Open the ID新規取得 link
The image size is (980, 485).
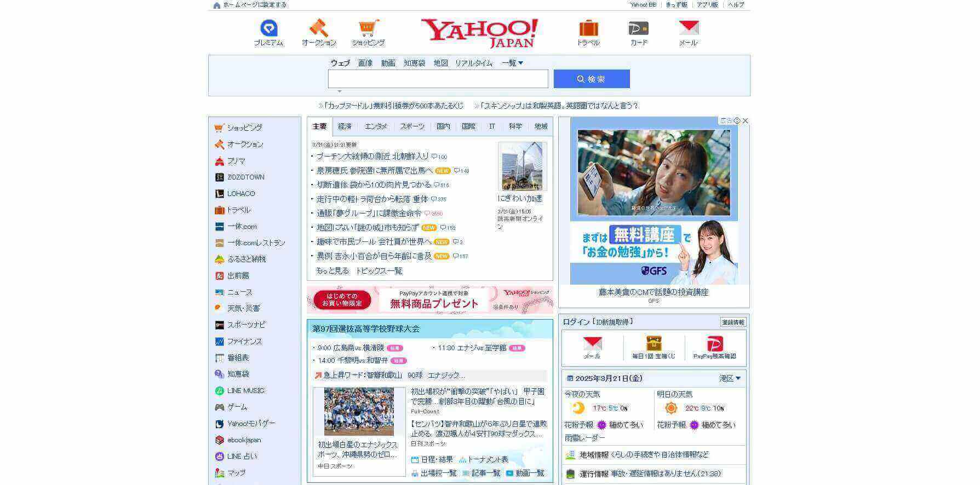coord(613,322)
